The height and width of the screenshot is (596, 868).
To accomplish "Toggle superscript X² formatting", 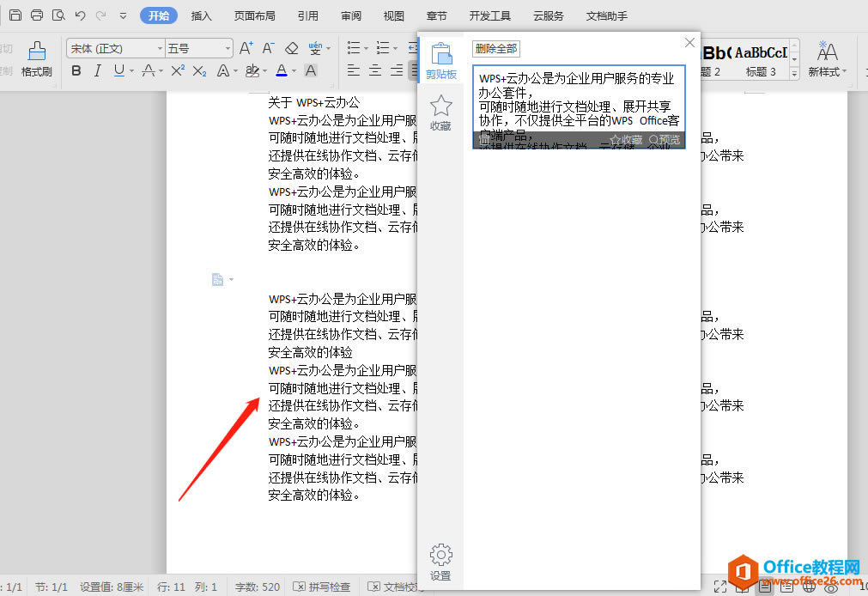I will coord(178,70).
